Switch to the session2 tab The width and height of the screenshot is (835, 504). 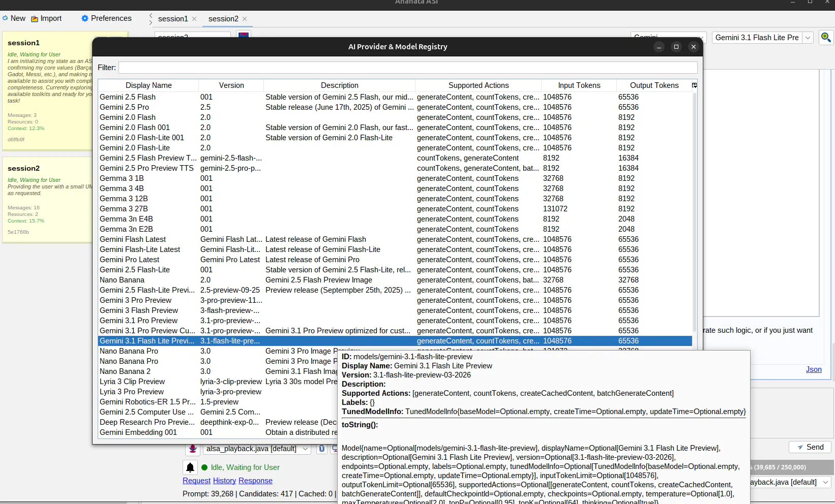click(x=223, y=19)
